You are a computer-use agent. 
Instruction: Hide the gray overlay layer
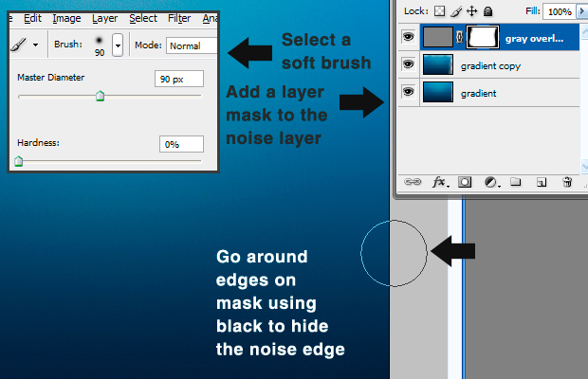point(409,37)
